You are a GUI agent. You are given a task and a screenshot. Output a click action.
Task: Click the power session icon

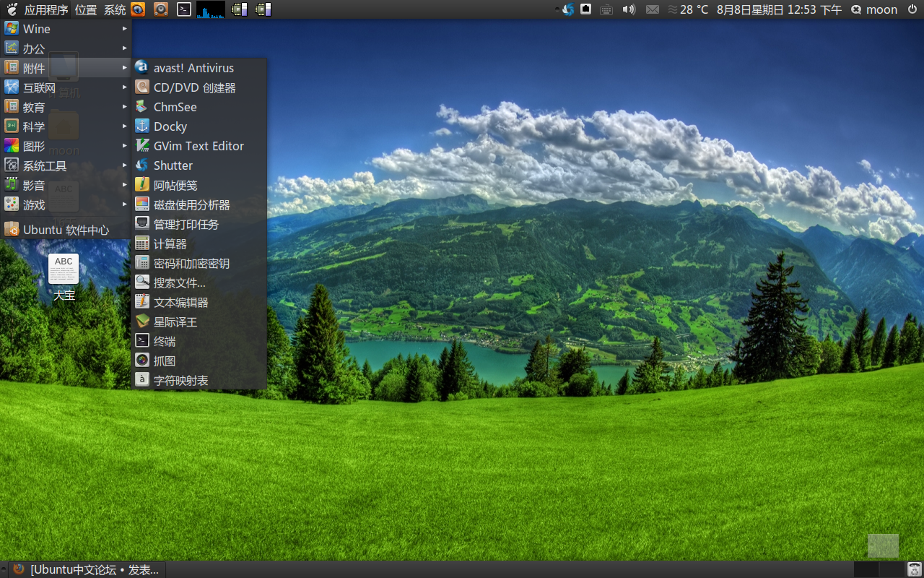point(912,9)
